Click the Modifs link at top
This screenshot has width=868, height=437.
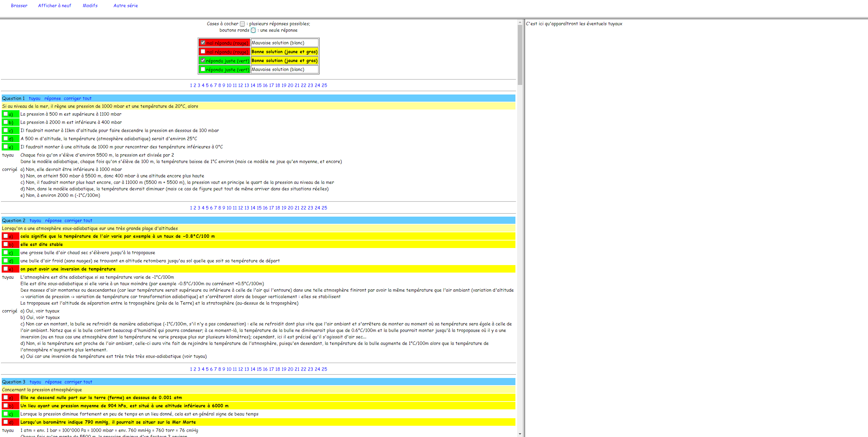[x=90, y=5]
